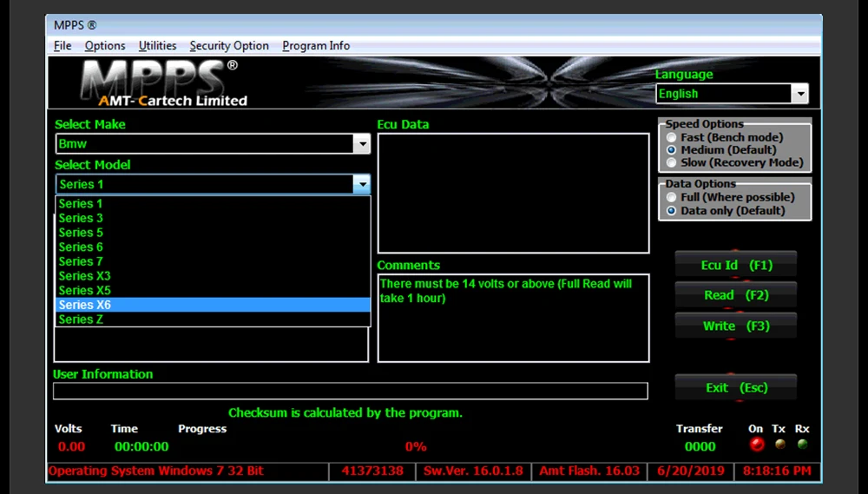Choose Series 7 from the model list
This screenshot has height=494, width=868.
point(213,260)
